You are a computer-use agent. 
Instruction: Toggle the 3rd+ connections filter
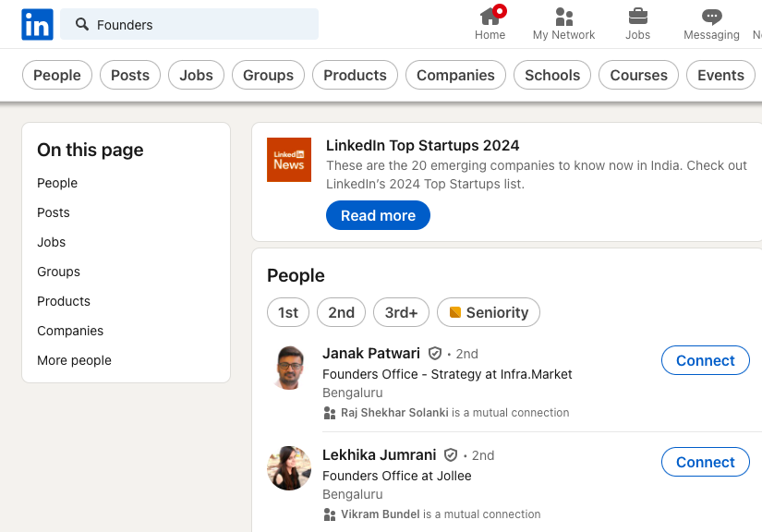tap(401, 312)
